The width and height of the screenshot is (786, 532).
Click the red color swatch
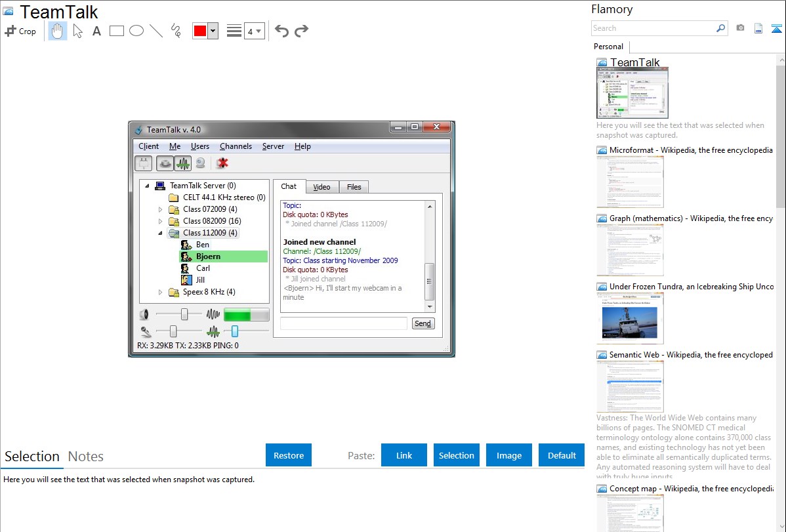[200, 31]
